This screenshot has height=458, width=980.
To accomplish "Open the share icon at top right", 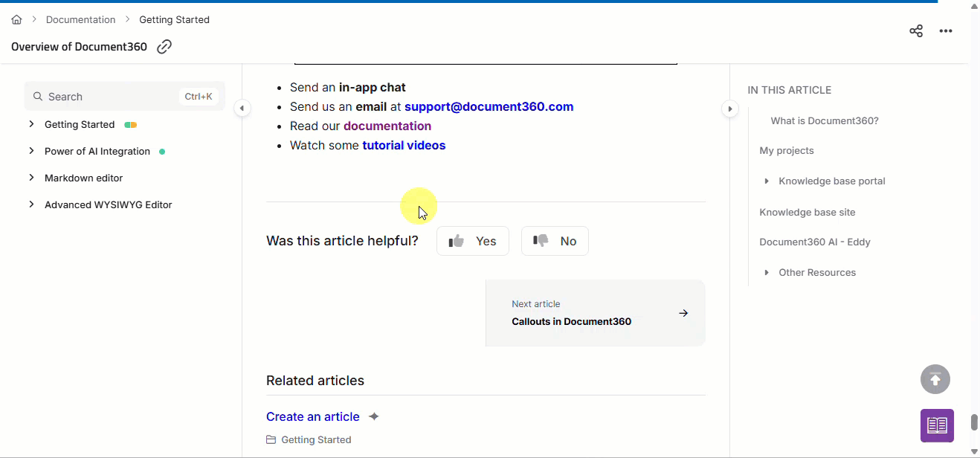I will [x=916, y=30].
